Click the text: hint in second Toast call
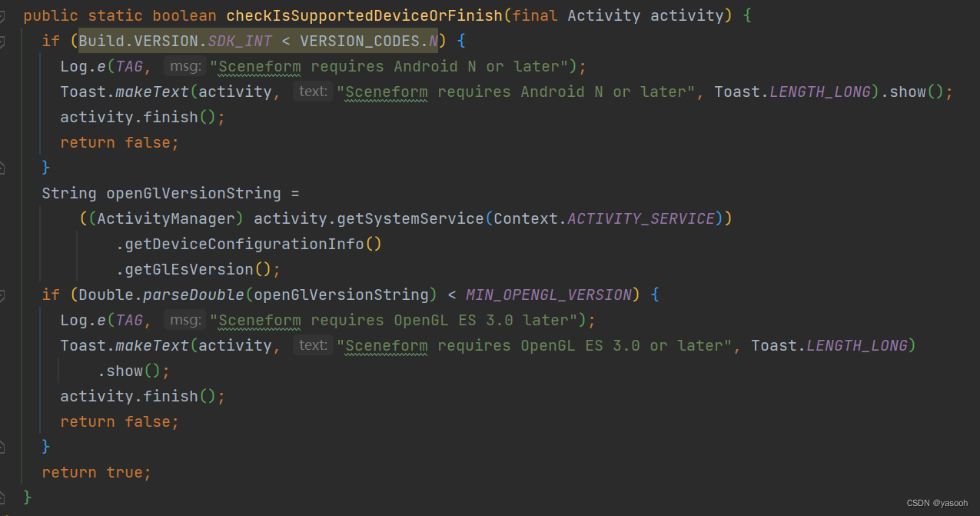This screenshot has height=516, width=980. point(313,345)
